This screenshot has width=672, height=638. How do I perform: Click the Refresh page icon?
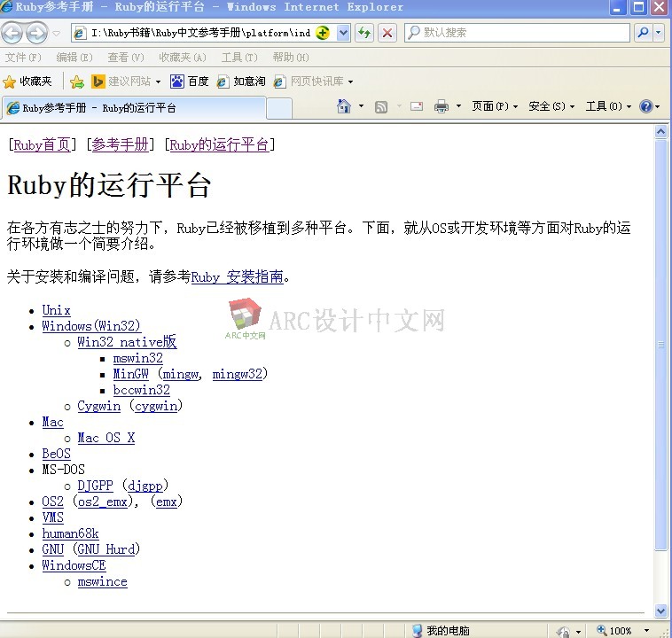364,33
